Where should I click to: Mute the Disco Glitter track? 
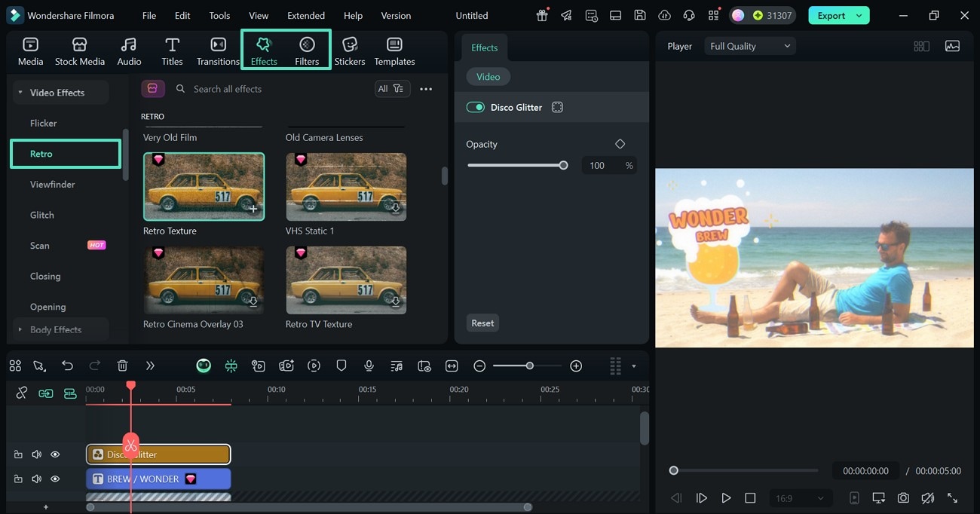pyautogui.click(x=36, y=454)
